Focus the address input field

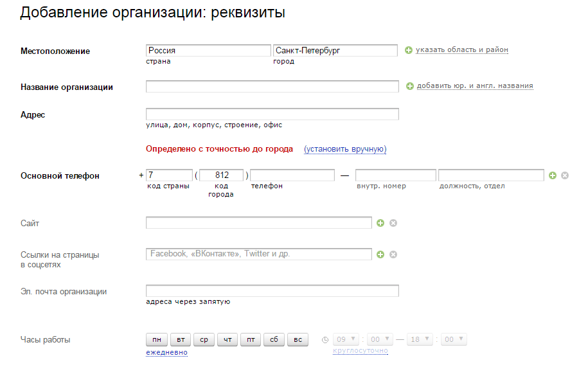272,114
